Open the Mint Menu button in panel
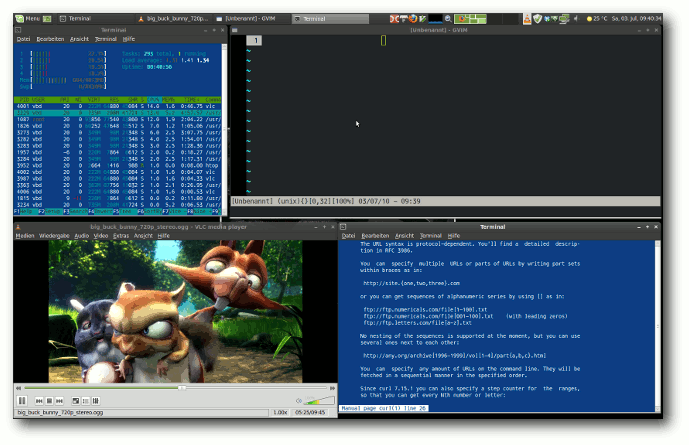 pos(28,18)
